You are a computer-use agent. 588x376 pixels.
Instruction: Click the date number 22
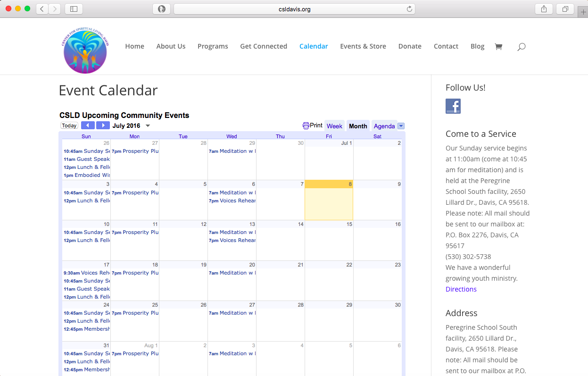[349, 265]
